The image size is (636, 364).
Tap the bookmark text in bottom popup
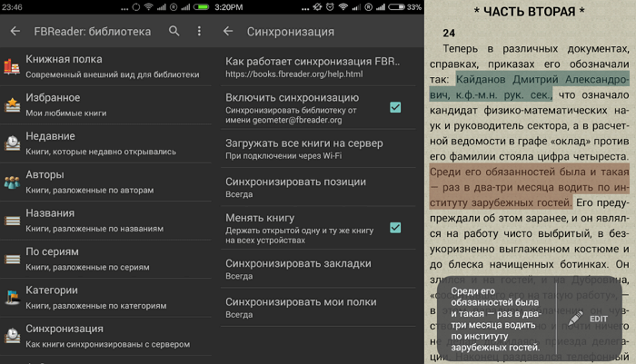495,318
